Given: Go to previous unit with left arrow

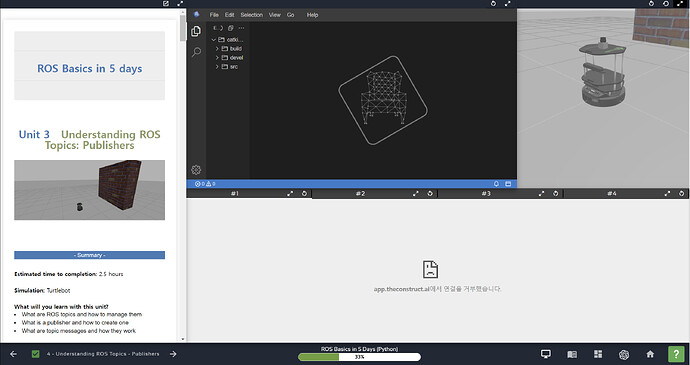Looking at the screenshot, I should (x=13, y=354).
